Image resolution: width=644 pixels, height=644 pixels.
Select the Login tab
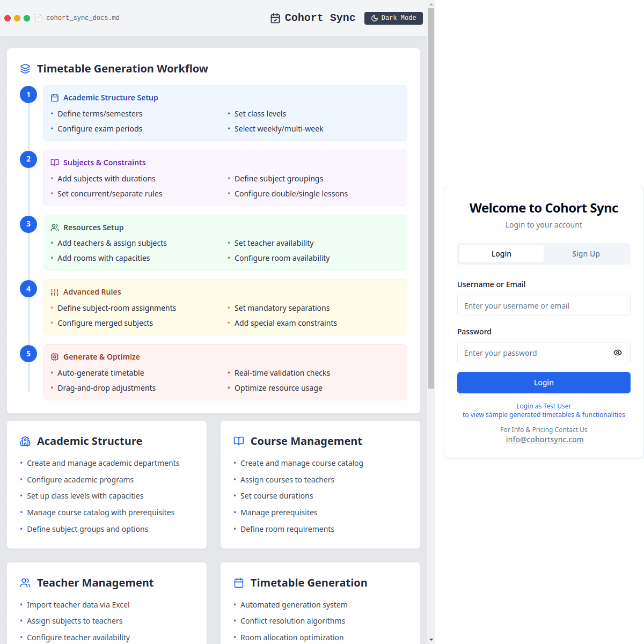501,254
